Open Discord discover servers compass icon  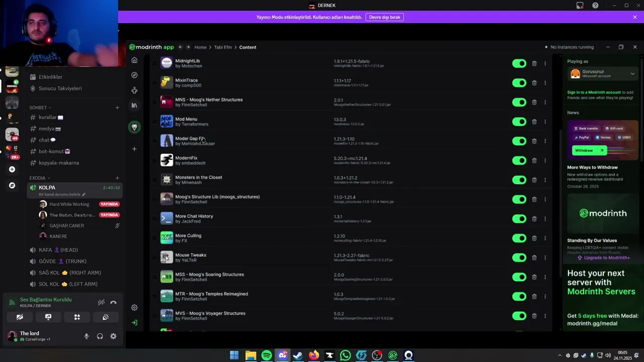pos(12,186)
